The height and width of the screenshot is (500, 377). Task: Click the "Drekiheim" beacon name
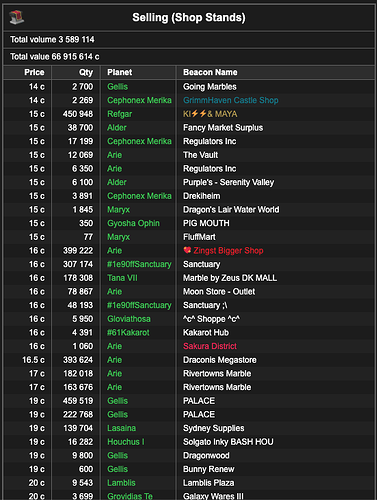click(202, 196)
